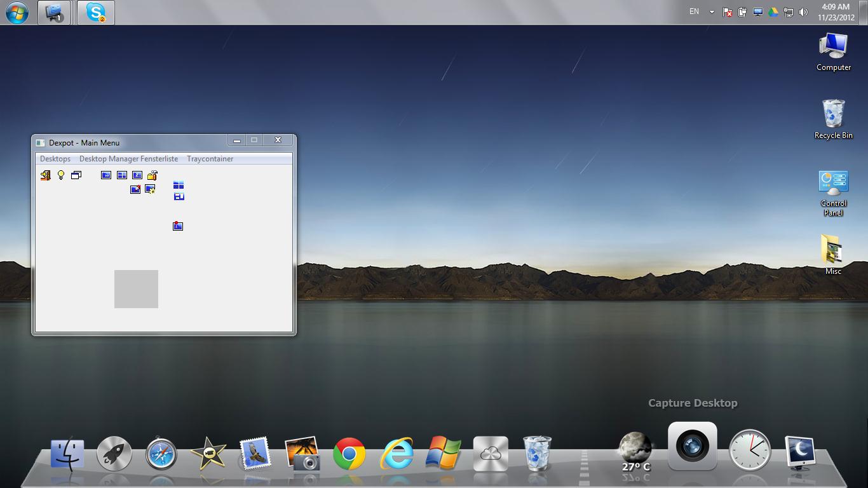Start the desktop slideshow toolbar icon
Viewport: 868px width, 488px height.
[x=106, y=175]
